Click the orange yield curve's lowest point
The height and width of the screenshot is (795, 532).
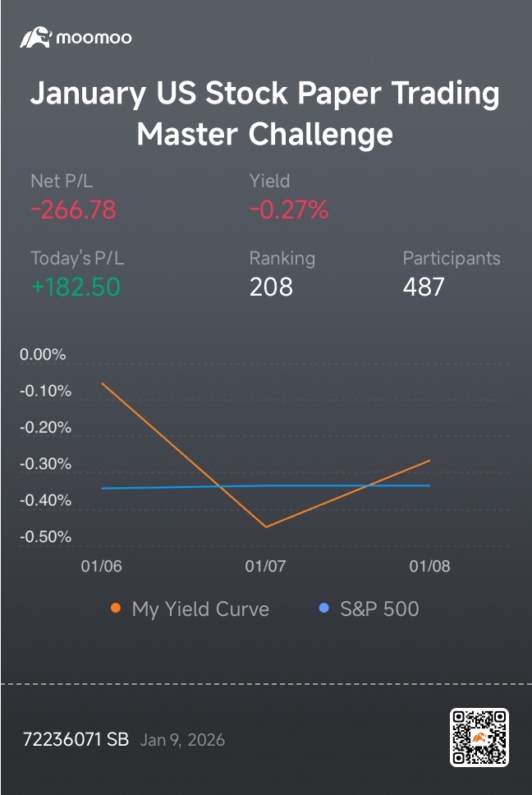tap(266, 526)
